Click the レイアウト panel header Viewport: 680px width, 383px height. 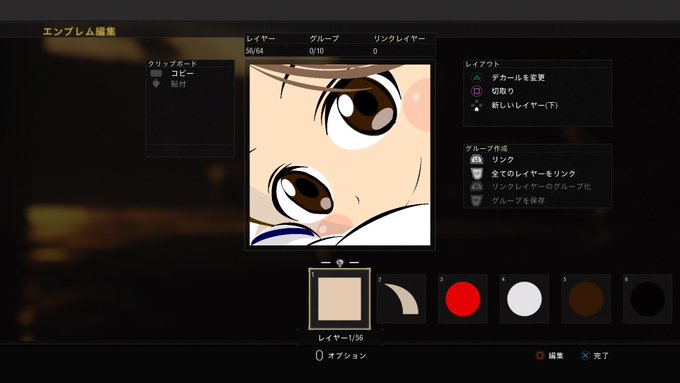pyautogui.click(x=482, y=64)
